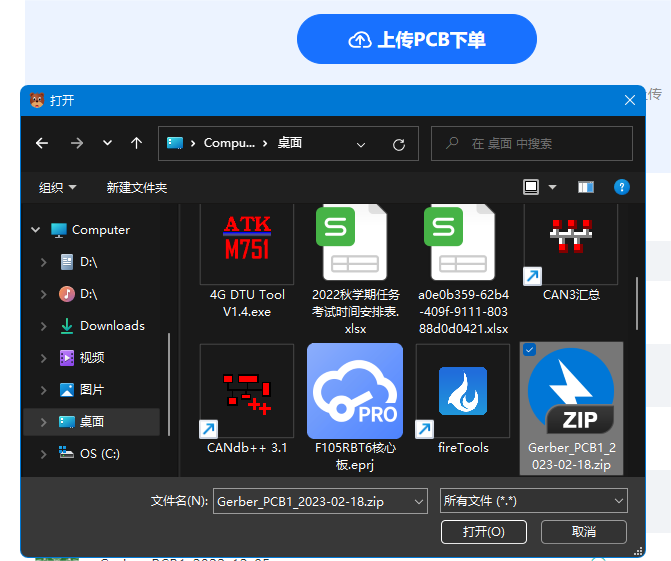The image size is (671, 561).
Task: Toggle the preview pane icon
Action: point(586,187)
